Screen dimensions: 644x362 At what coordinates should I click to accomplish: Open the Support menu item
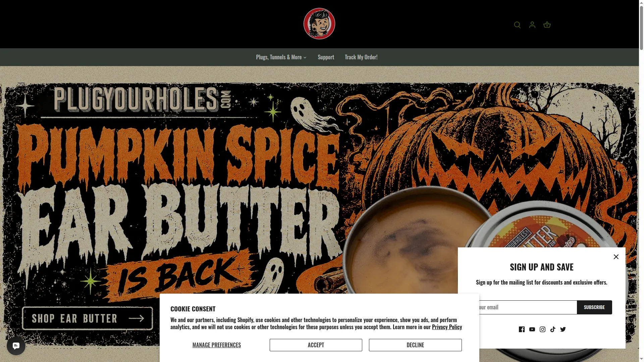[x=326, y=57]
